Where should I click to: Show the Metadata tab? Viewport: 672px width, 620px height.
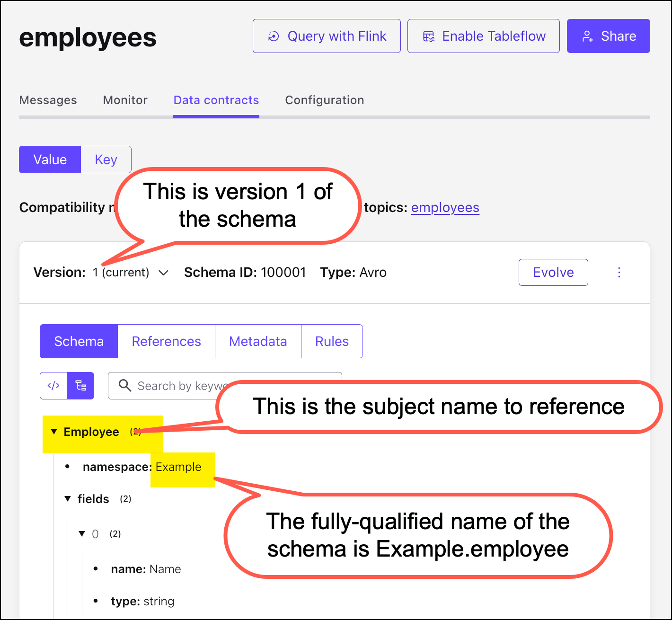tap(258, 341)
